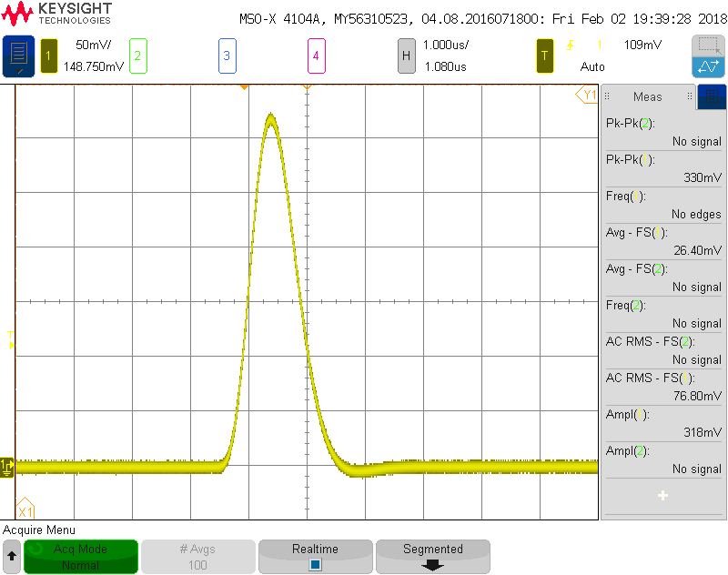Go back with the up arrow softkey
Screen dimensions: 728x575
[12, 557]
